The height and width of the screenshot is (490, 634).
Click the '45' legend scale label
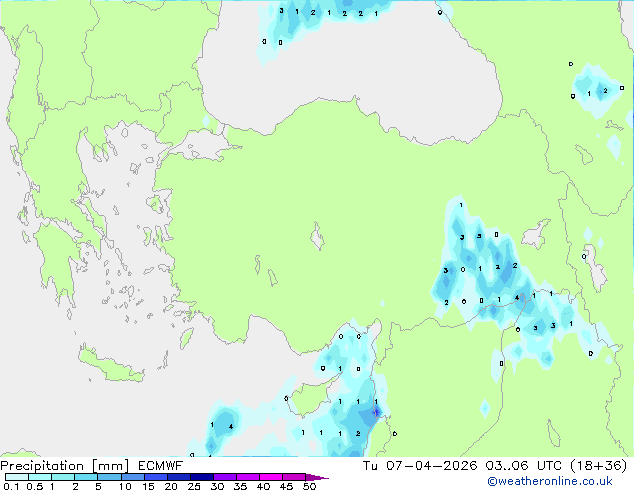(x=286, y=486)
